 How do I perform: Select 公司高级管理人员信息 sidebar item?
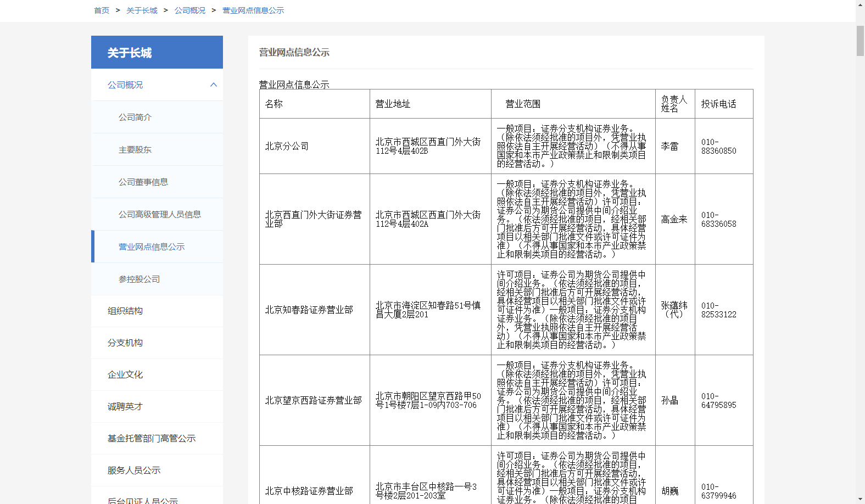coord(157,215)
